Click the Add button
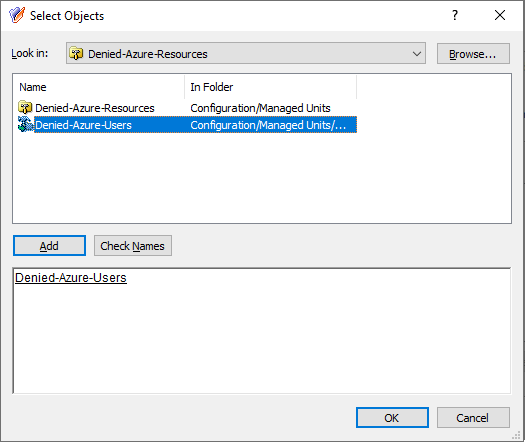The height and width of the screenshot is (442, 525). point(49,246)
